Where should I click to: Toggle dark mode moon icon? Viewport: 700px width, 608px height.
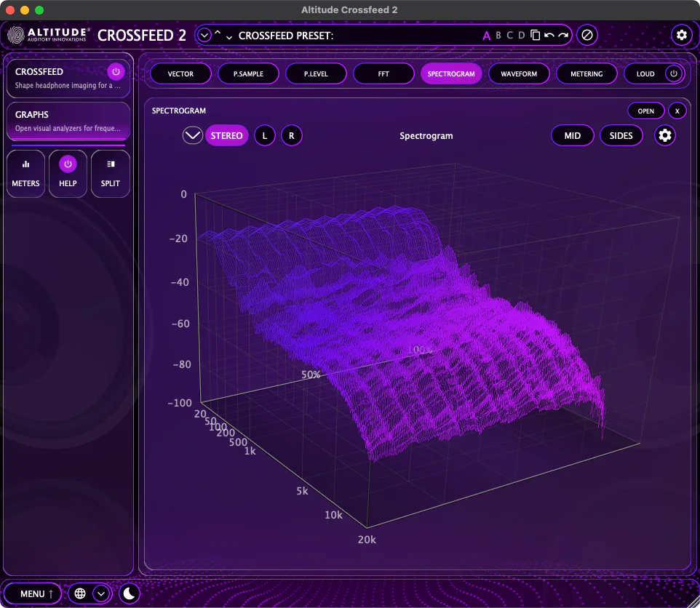coord(129,593)
